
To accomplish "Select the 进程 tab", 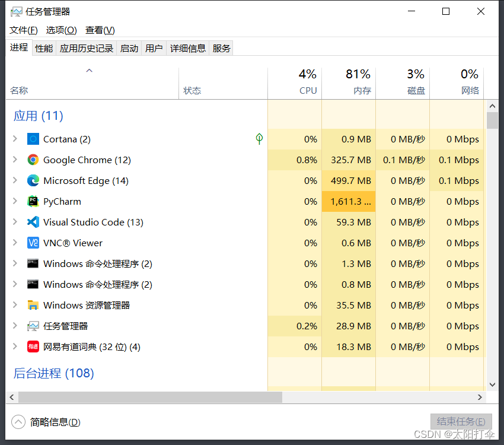I will click(x=19, y=47).
